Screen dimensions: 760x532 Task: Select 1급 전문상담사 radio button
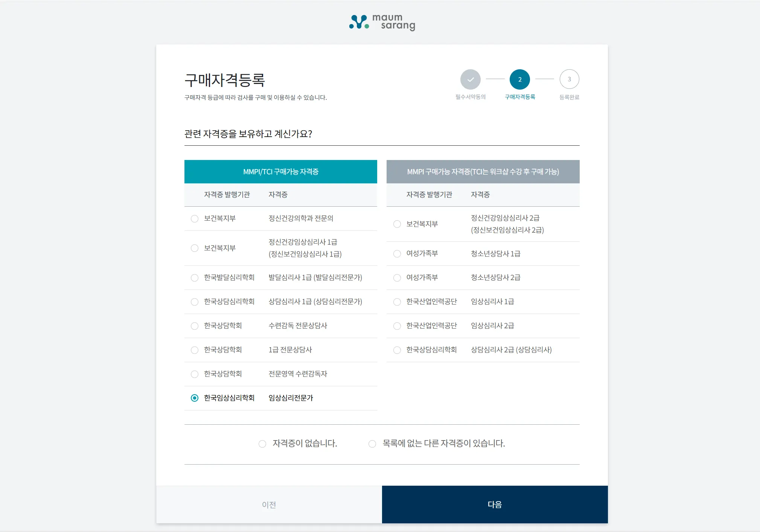point(195,350)
